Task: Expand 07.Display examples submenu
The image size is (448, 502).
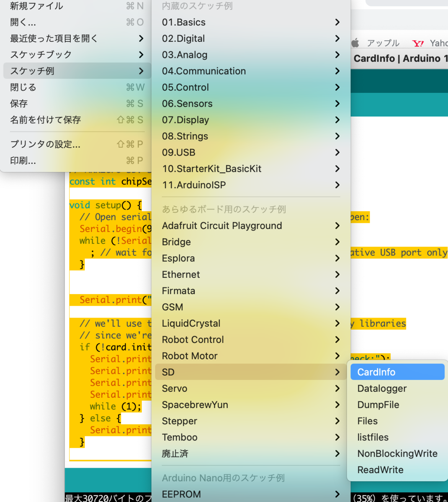Action: coord(251,120)
